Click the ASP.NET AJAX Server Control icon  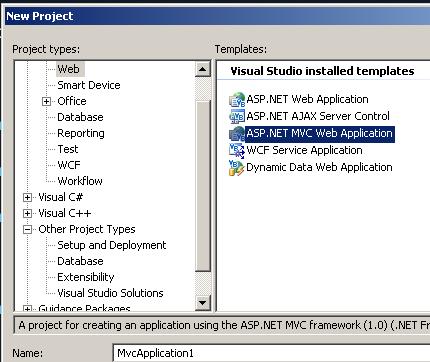(x=237, y=116)
